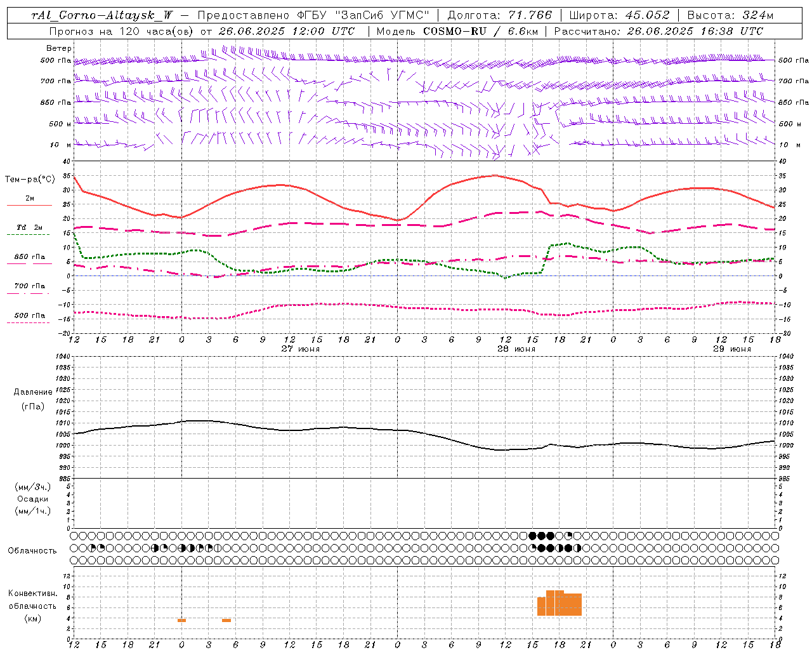The width and height of the screenshot is (812, 650).
Task: Click the Ветер panel label
Action: tap(59, 48)
